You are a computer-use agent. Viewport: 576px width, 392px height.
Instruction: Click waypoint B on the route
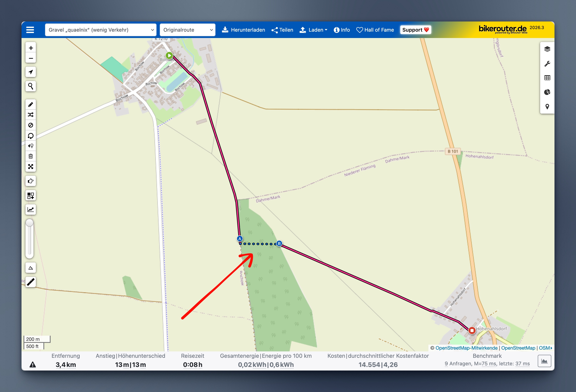tap(279, 243)
